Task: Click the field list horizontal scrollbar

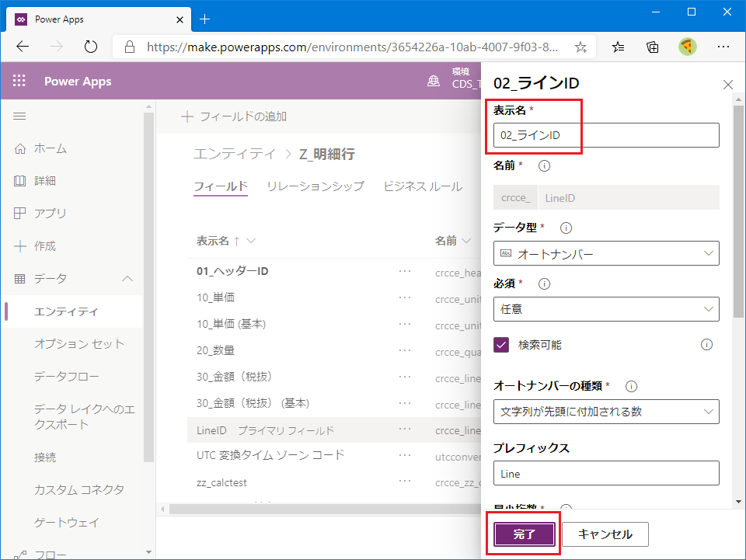Action: [323, 510]
